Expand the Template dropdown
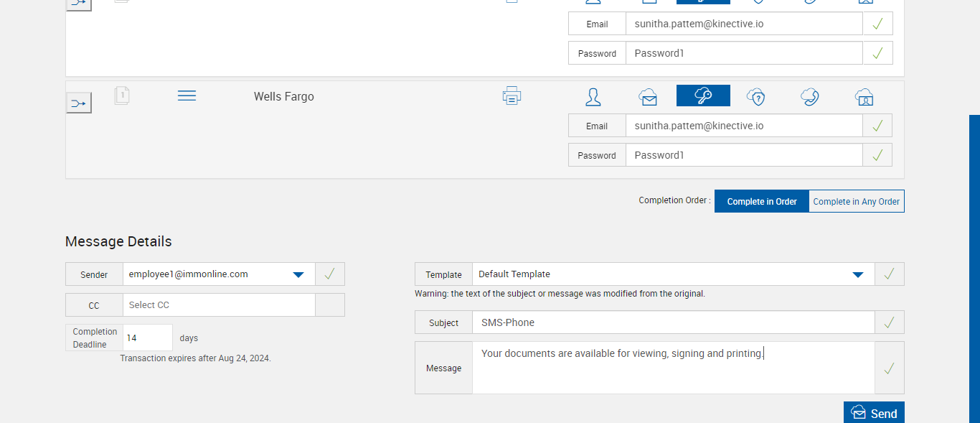Screen dimensions: 980x423 pos(857,274)
